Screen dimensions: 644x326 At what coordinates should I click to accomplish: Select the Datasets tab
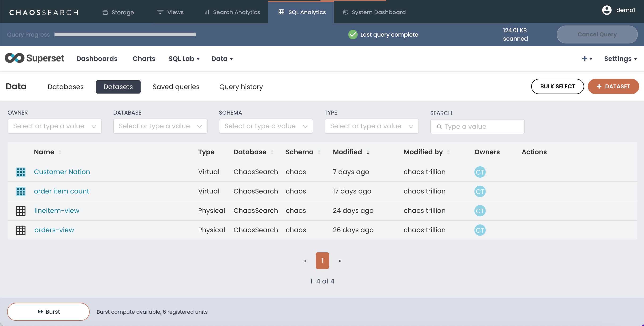118,87
